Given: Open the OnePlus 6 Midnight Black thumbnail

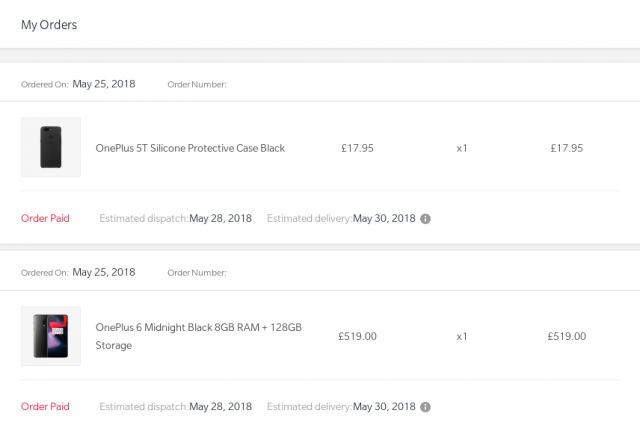Looking at the screenshot, I should pos(51,336).
